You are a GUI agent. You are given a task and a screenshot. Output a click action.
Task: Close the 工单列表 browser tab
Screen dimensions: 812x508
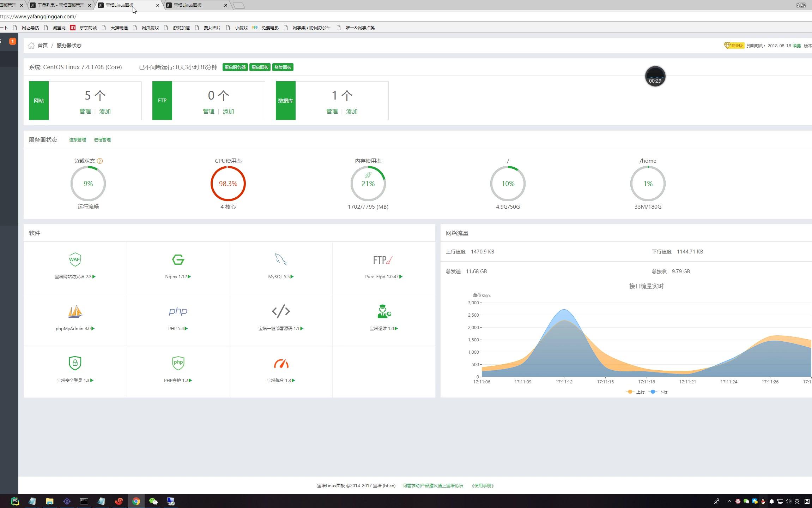pos(89,5)
